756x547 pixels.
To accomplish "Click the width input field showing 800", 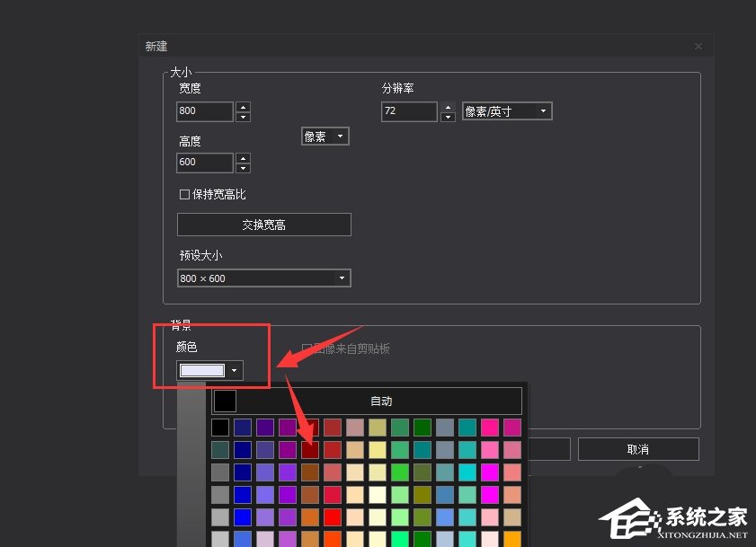I will pos(205,111).
